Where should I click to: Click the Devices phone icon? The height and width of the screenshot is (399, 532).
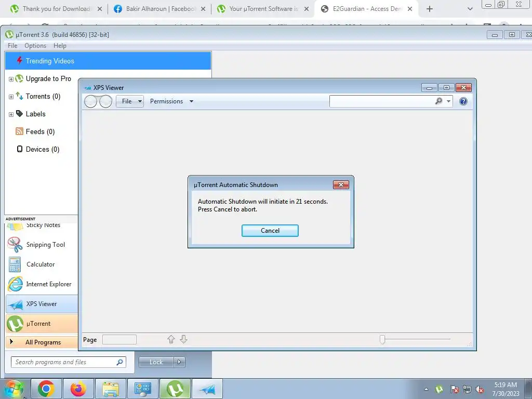point(20,149)
